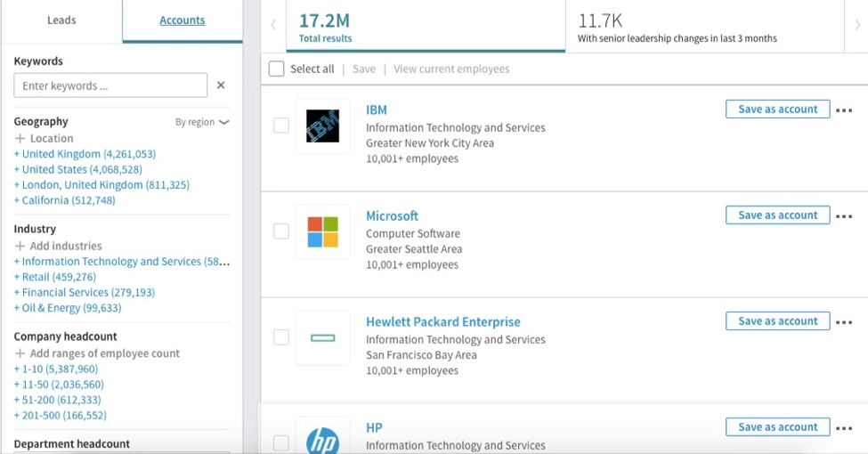868x454 pixels.
Task: Open IBM company logo
Action: coord(323,126)
